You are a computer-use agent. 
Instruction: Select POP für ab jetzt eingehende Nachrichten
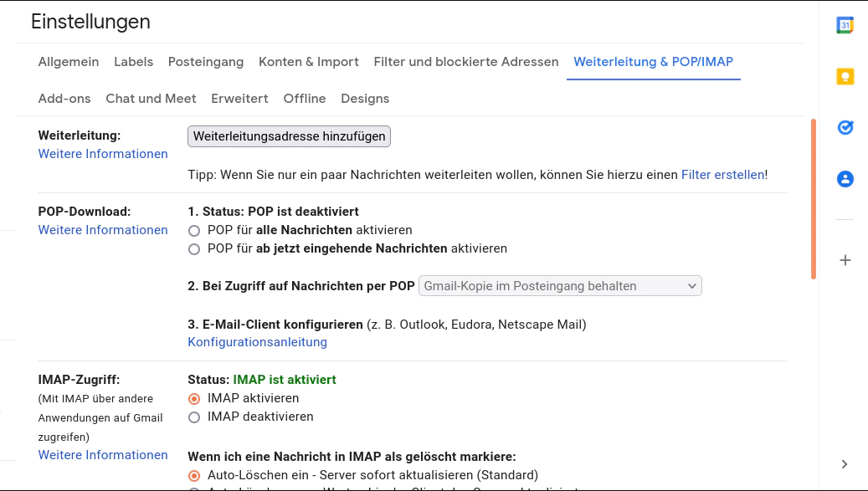(194, 249)
